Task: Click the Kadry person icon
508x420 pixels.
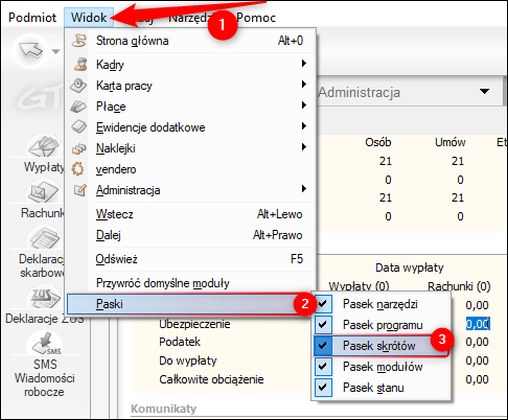Action: click(x=80, y=64)
